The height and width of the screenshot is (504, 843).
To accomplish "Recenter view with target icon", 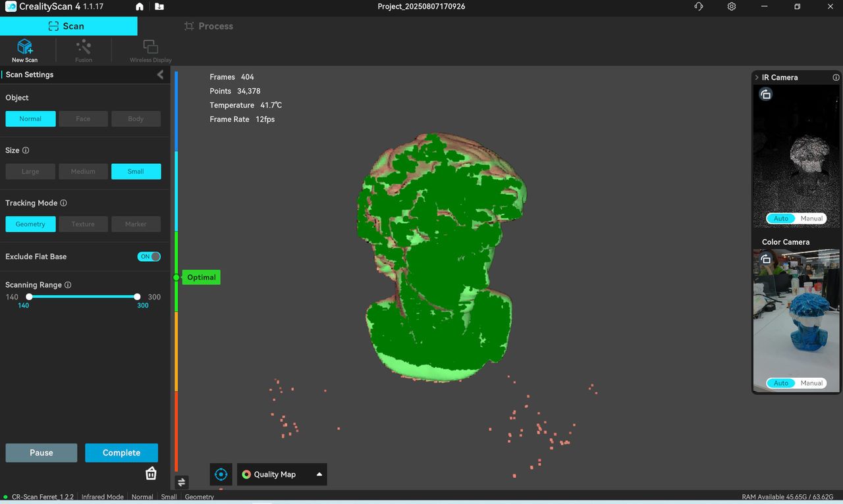I will (221, 474).
